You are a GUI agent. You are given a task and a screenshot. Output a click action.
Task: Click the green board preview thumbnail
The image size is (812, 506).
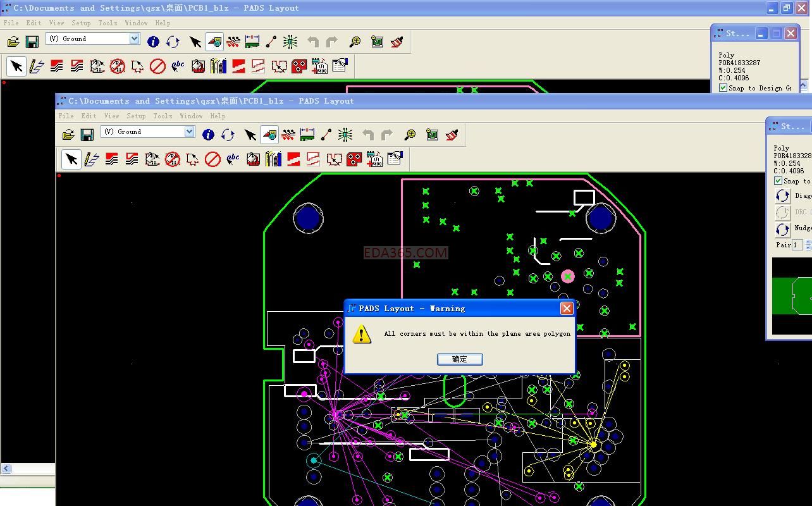(792, 296)
